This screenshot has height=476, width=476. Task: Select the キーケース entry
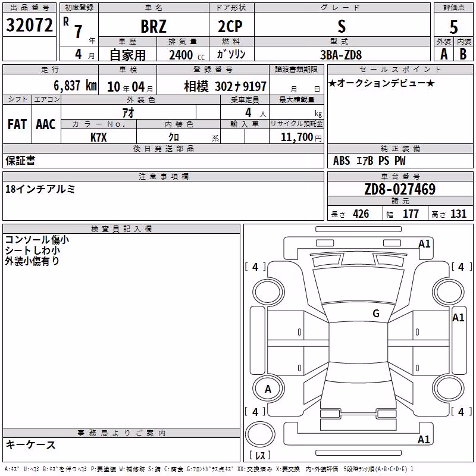[30, 445]
